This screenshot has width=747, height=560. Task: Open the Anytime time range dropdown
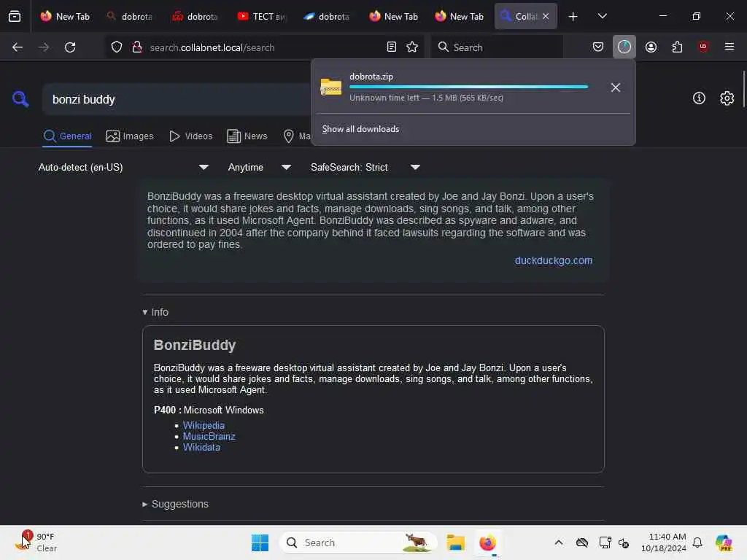pos(259,167)
